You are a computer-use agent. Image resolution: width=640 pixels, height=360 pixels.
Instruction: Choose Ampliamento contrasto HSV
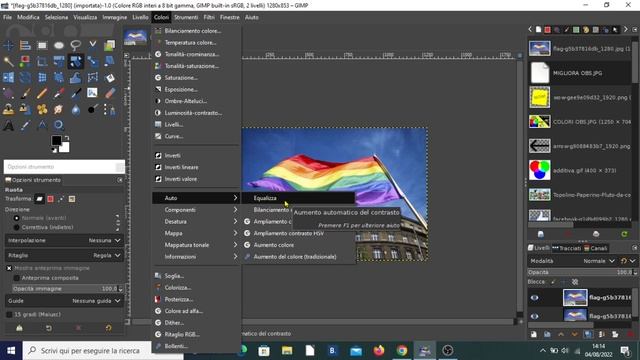coord(299,233)
